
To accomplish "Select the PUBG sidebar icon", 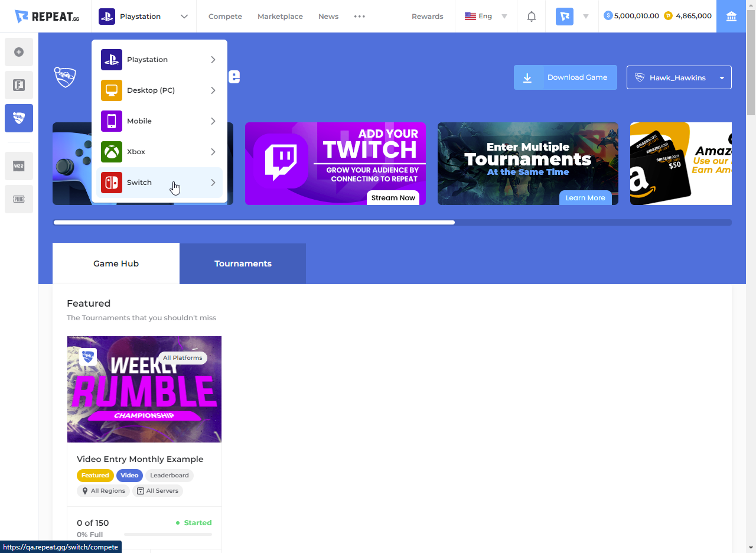I will pos(19,199).
